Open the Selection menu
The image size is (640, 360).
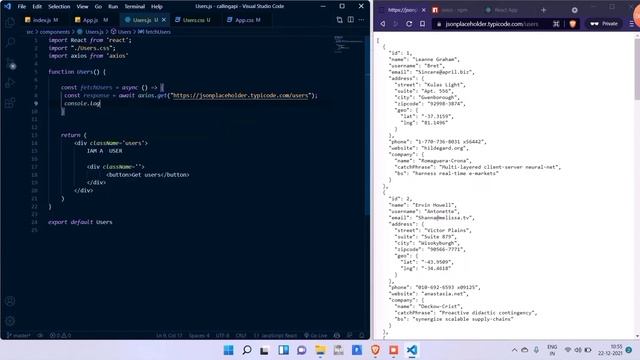(x=59, y=7)
